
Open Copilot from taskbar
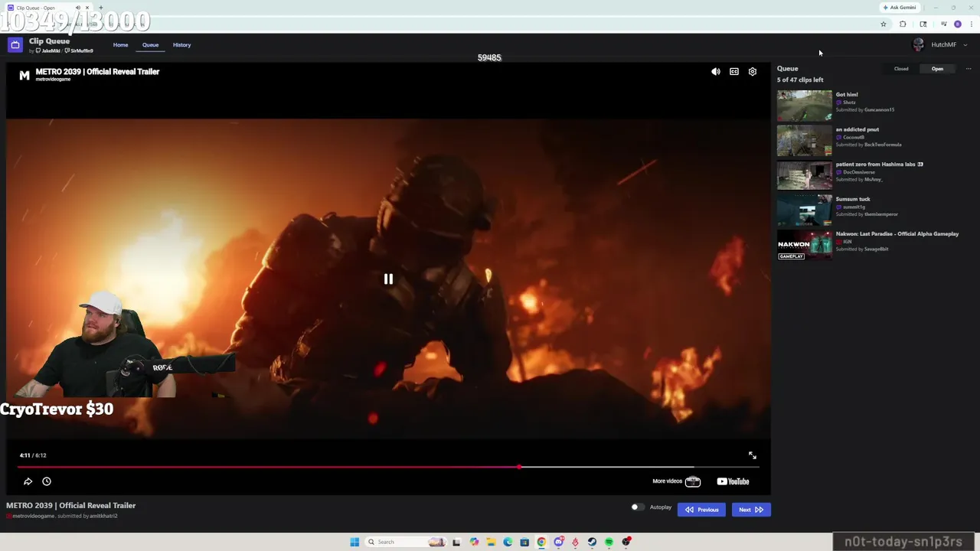[x=474, y=542]
